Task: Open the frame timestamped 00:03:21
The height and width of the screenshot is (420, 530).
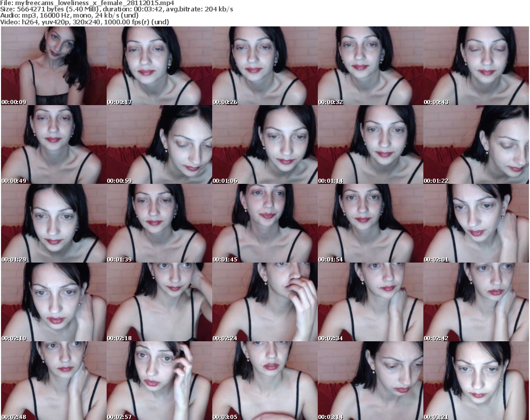Action: coord(476,381)
